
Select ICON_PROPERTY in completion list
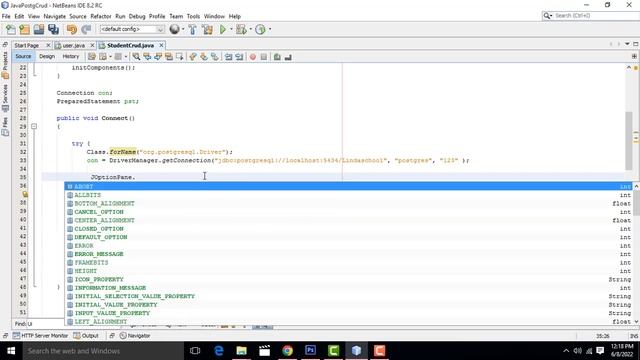349,279
